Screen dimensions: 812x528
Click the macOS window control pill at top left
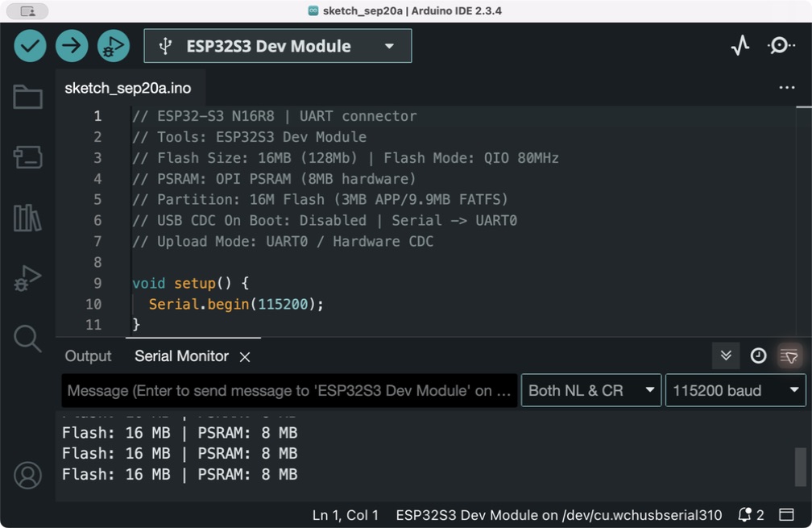click(x=27, y=10)
